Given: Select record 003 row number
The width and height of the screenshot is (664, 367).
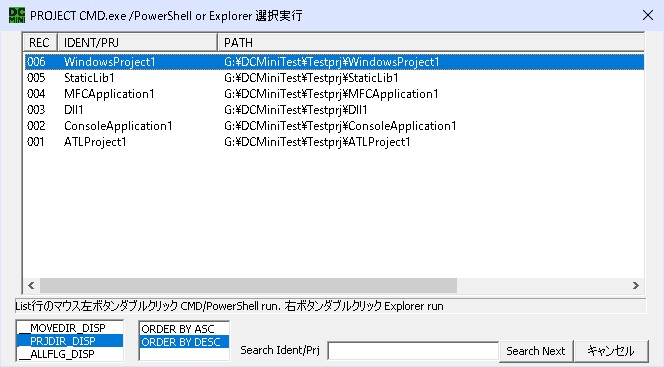Looking at the screenshot, I should pos(36,110).
